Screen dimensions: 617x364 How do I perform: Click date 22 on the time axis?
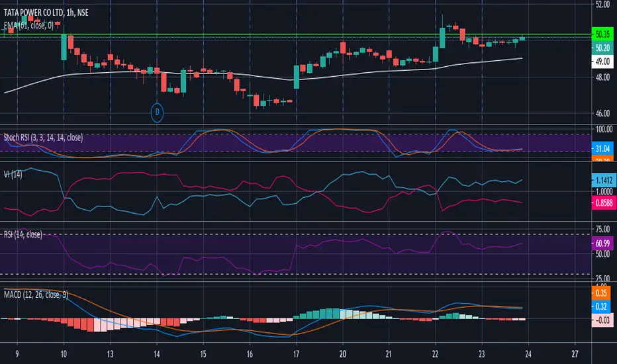click(435, 354)
